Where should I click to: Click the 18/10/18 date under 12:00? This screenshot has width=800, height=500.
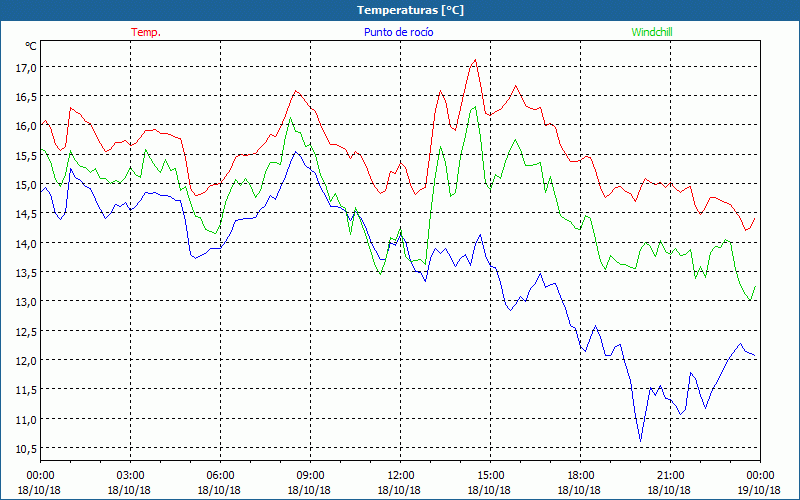click(x=399, y=490)
